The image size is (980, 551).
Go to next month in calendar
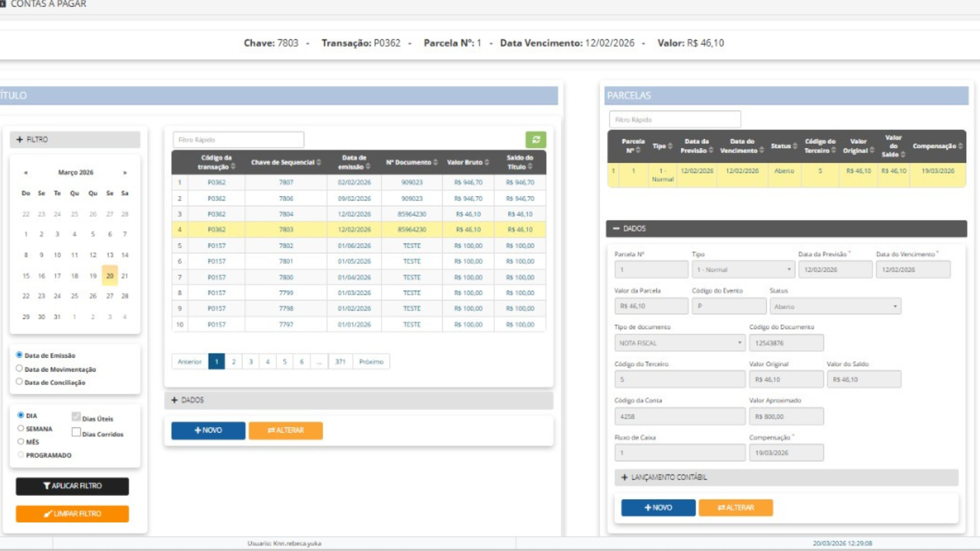point(124,173)
